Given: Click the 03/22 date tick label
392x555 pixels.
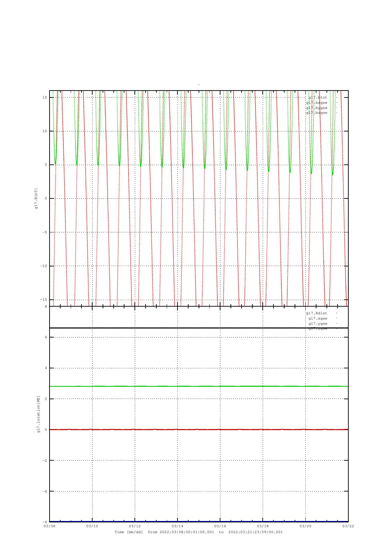Looking at the screenshot, I should (x=348, y=526).
